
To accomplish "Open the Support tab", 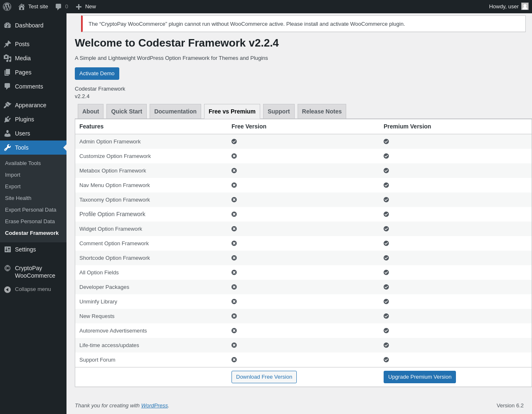I will [x=279, y=111].
